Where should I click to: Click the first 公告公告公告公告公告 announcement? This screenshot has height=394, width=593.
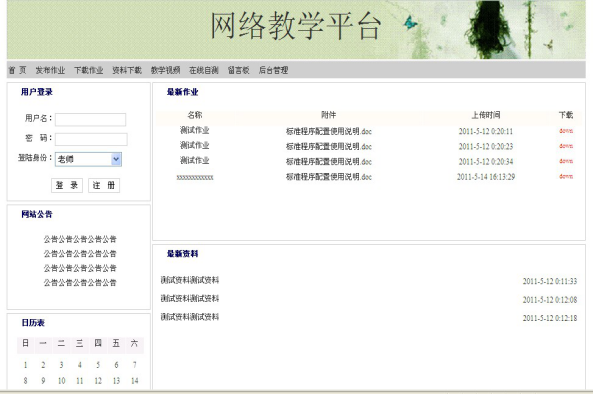(x=80, y=239)
